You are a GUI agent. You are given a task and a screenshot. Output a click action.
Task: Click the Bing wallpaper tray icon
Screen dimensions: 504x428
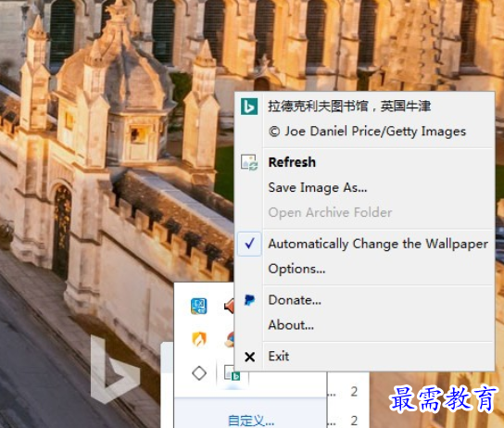(x=233, y=373)
